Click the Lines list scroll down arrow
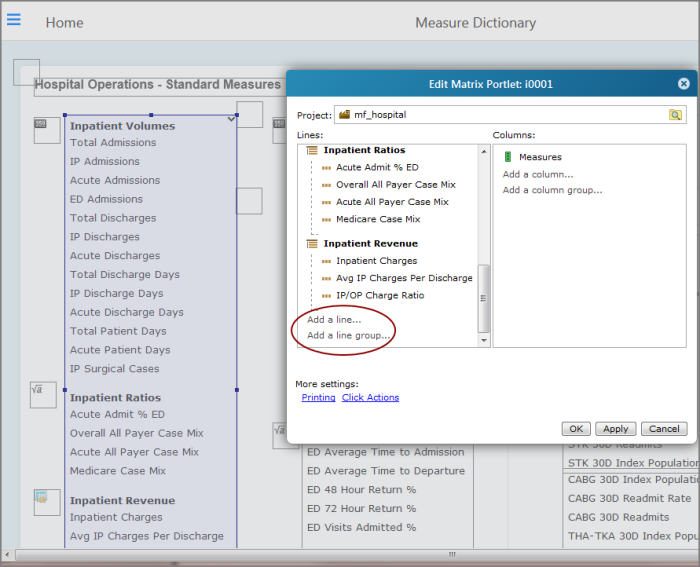Image resolution: width=700 pixels, height=567 pixels. point(483,341)
